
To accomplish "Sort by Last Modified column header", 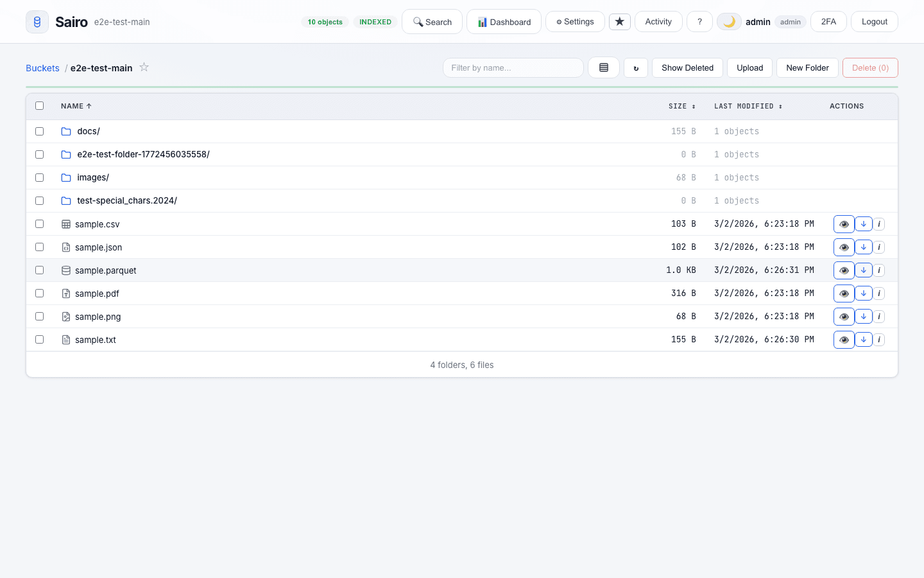I will [x=748, y=106].
